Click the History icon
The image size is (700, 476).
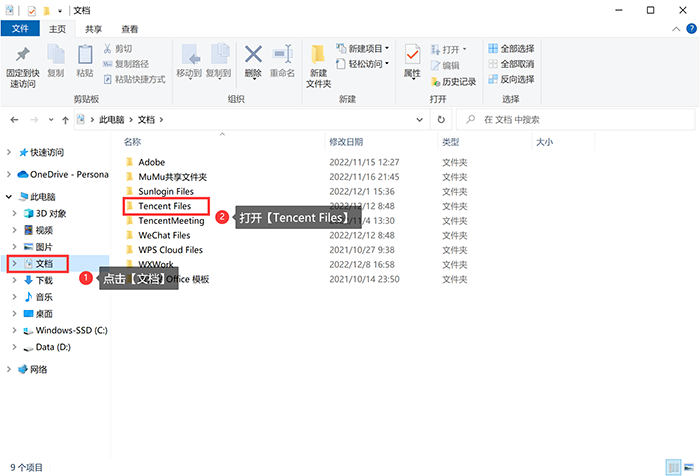click(435, 81)
